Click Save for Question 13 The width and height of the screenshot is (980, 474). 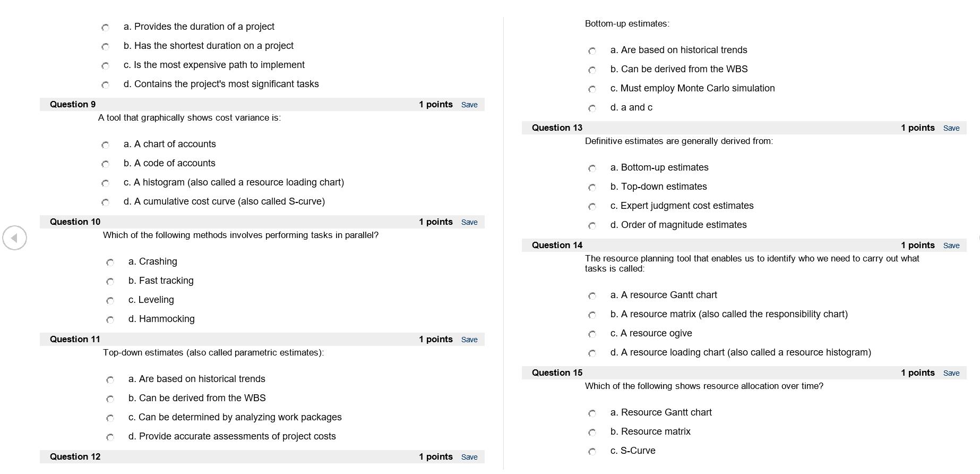tap(952, 128)
